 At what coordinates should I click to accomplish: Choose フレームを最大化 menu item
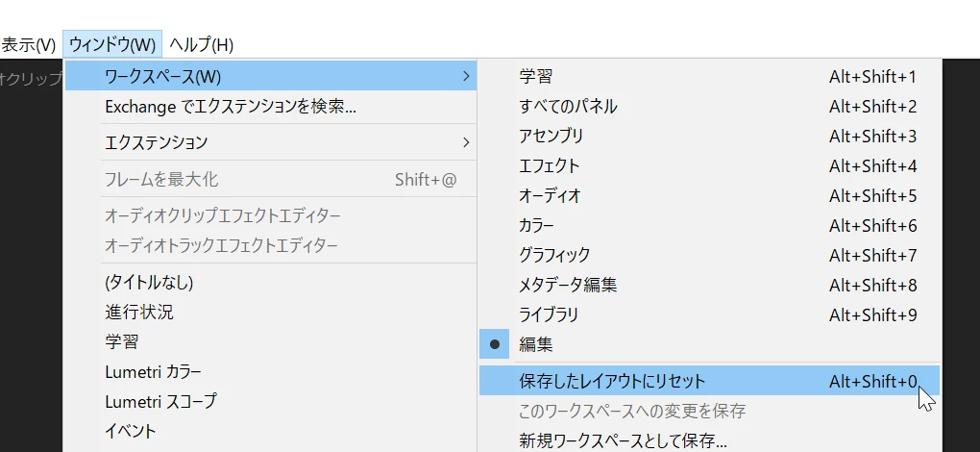(x=271, y=180)
